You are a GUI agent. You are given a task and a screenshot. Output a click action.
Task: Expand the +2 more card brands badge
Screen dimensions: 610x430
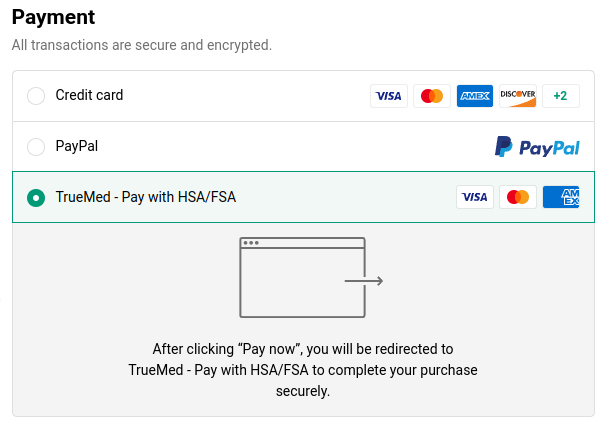561,96
